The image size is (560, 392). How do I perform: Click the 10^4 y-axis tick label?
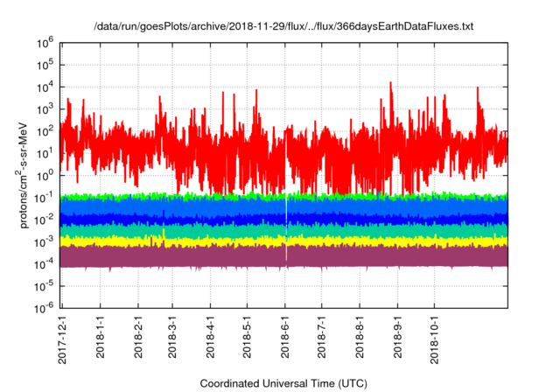[45, 87]
